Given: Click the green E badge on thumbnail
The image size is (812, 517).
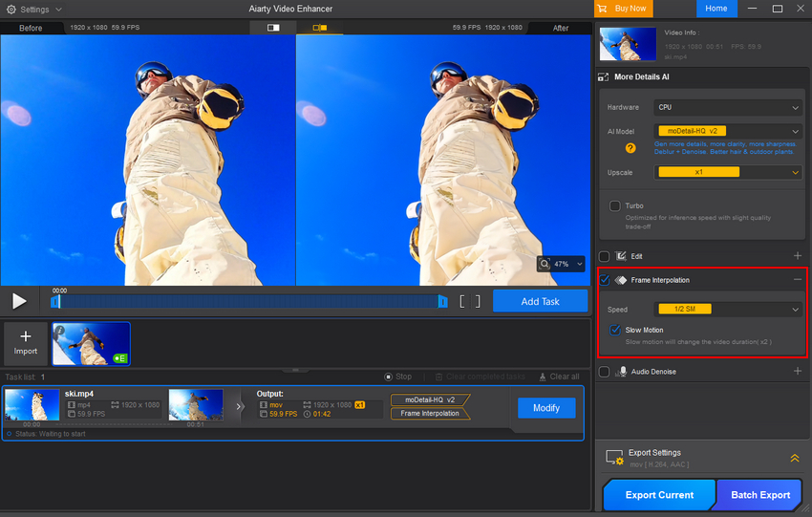Looking at the screenshot, I should tap(120, 358).
